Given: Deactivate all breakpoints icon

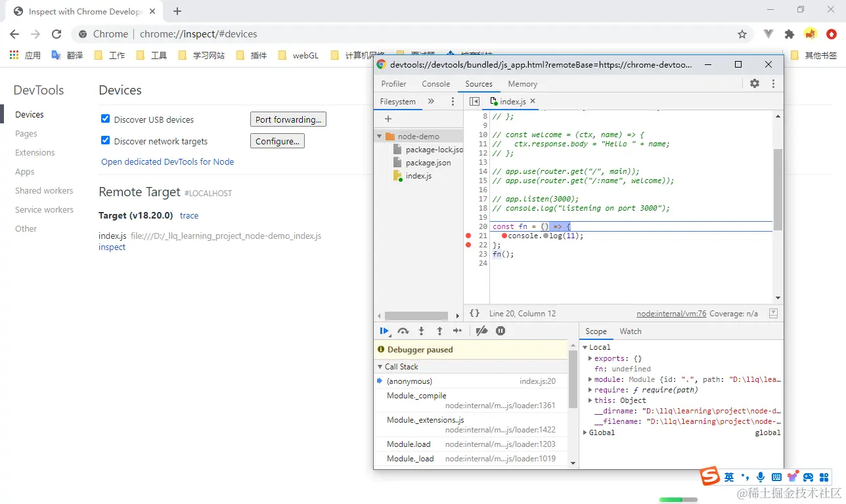Looking at the screenshot, I should [481, 331].
